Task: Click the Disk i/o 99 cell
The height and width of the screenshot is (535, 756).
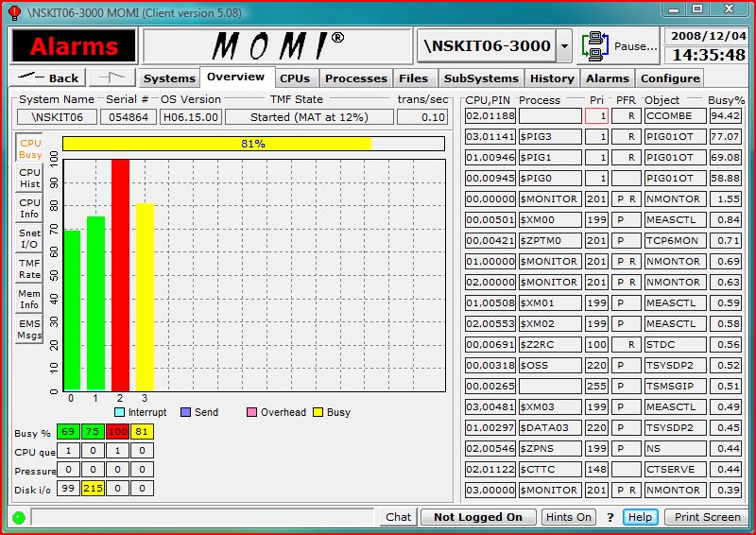Action: coord(68,488)
